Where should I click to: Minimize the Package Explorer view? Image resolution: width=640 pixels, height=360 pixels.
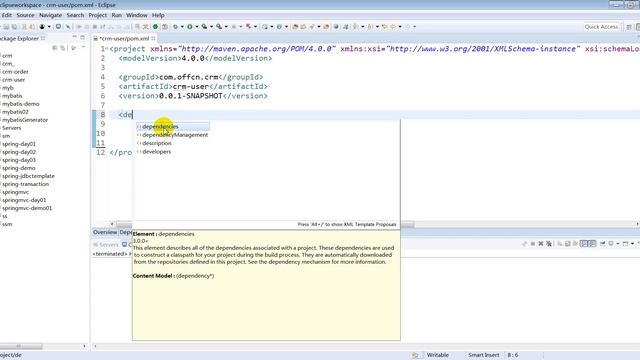click(x=74, y=37)
